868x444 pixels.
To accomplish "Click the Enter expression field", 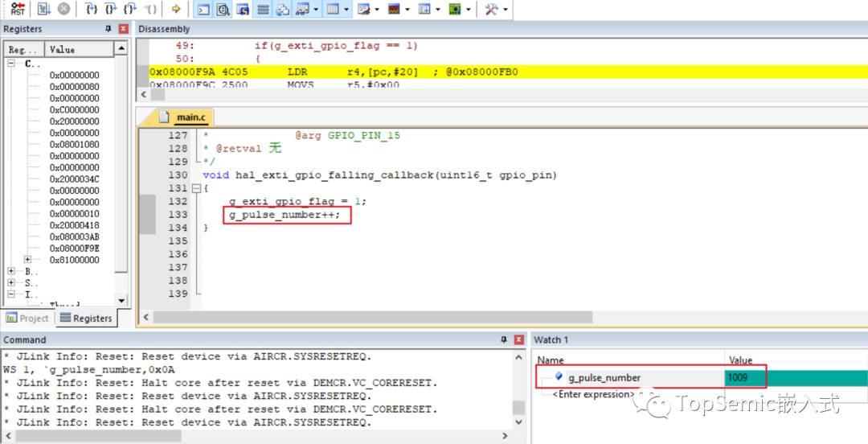I will point(593,394).
